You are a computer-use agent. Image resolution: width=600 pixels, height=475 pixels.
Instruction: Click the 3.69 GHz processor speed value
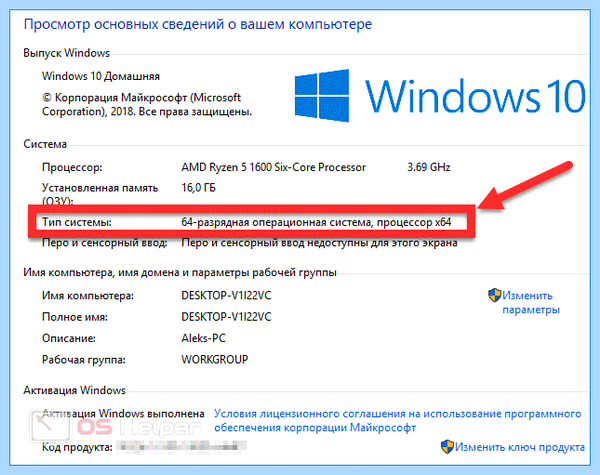coord(429,167)
